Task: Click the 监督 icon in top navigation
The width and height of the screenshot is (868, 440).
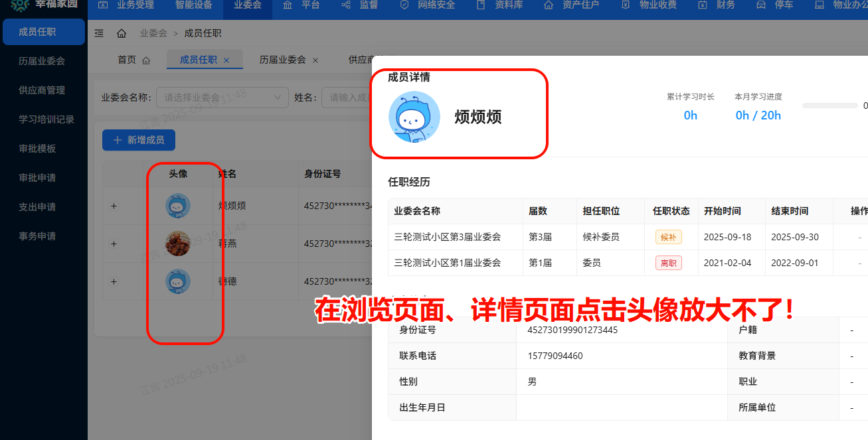Action: pyautogui.click(x=346, y=5)
